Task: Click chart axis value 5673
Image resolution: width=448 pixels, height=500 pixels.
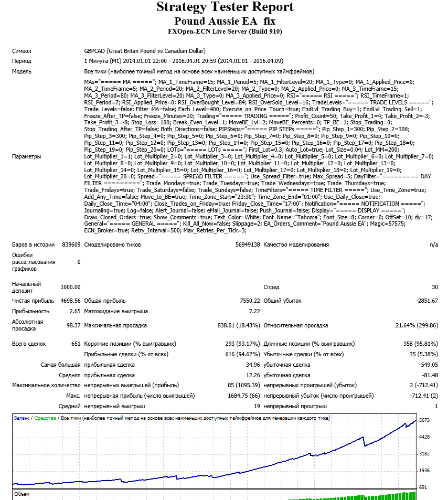Action: click(x=424, y=420)
